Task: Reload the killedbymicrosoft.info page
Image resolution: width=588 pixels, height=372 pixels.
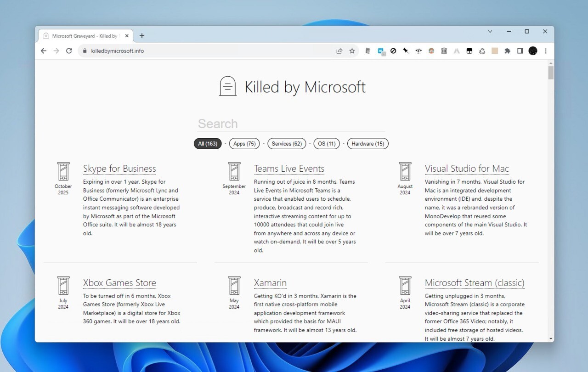Action: [x=69, y=51]
